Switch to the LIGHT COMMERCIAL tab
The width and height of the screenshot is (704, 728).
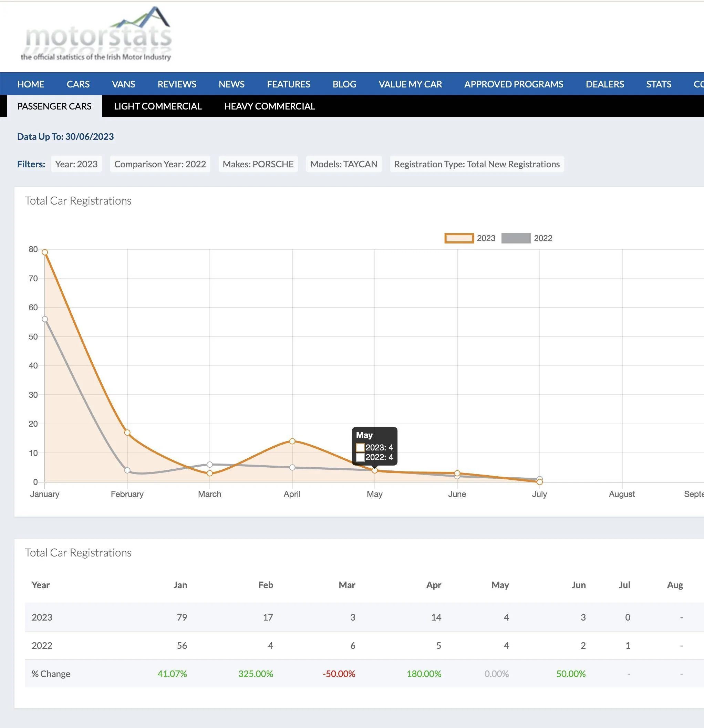(157, 106)
